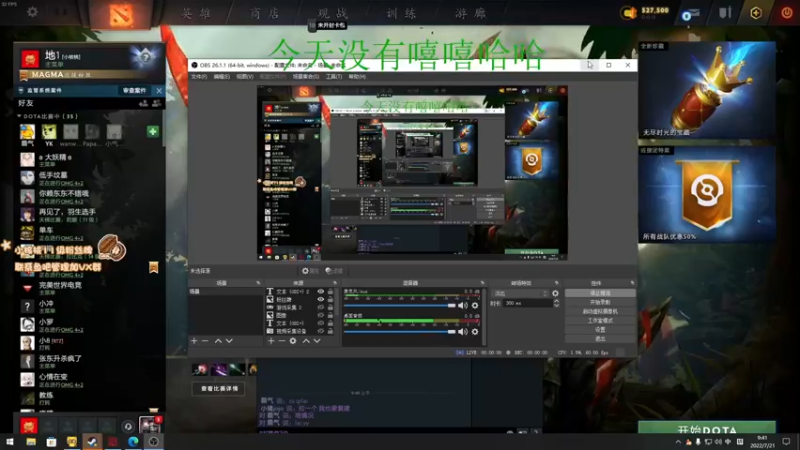800x450 pixels.
Task: Expand hidden system tray icons chevron
Action: 678,442
